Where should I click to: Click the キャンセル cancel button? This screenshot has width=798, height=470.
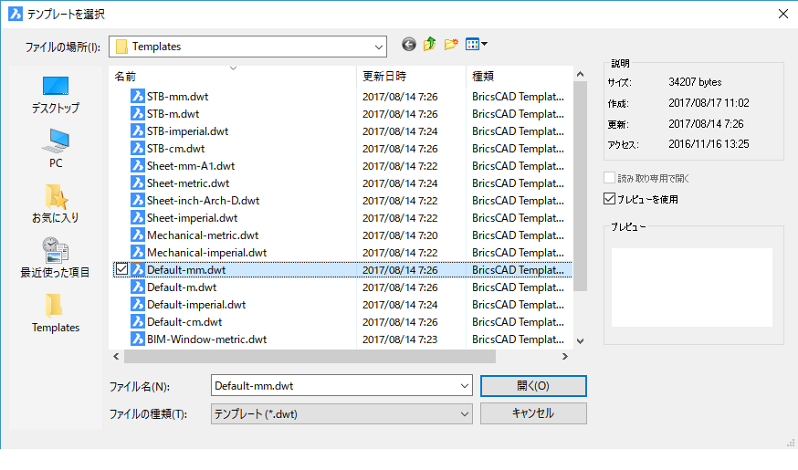click(x=533, y=413)
